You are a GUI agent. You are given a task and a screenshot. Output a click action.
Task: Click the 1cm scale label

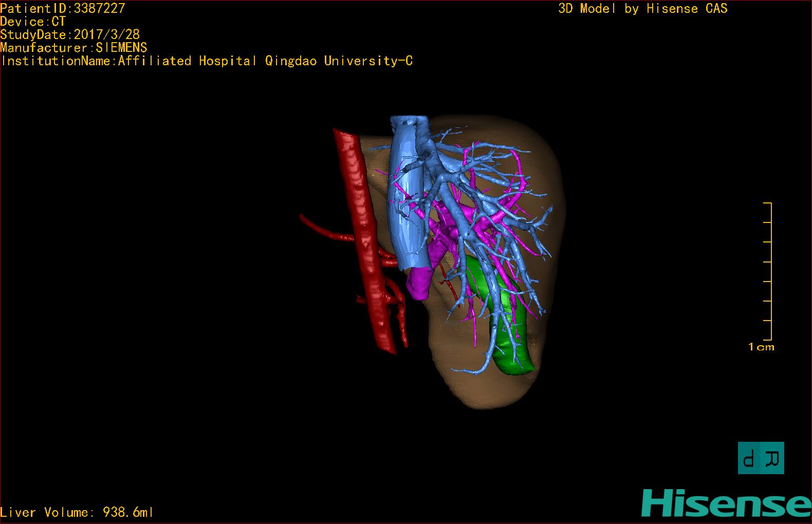[761, 347]
